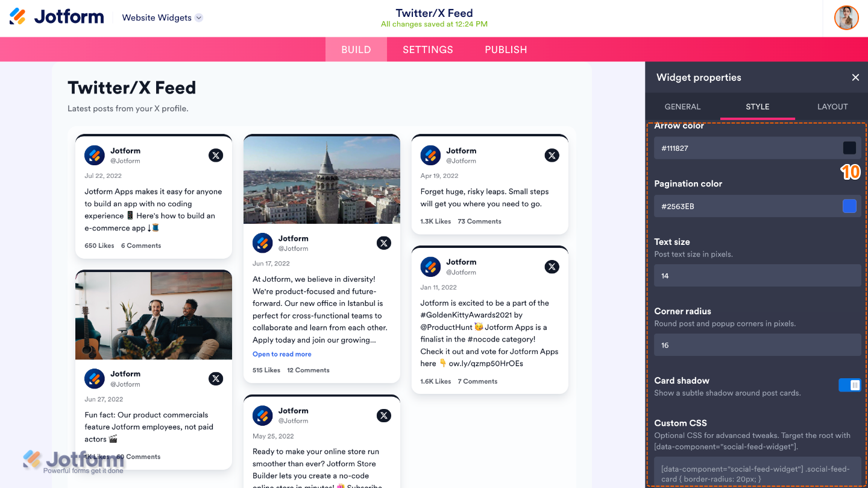Click X icon on Jun 27, 2022 post
The image size is (868, 488).
click(x=216, y=378)
